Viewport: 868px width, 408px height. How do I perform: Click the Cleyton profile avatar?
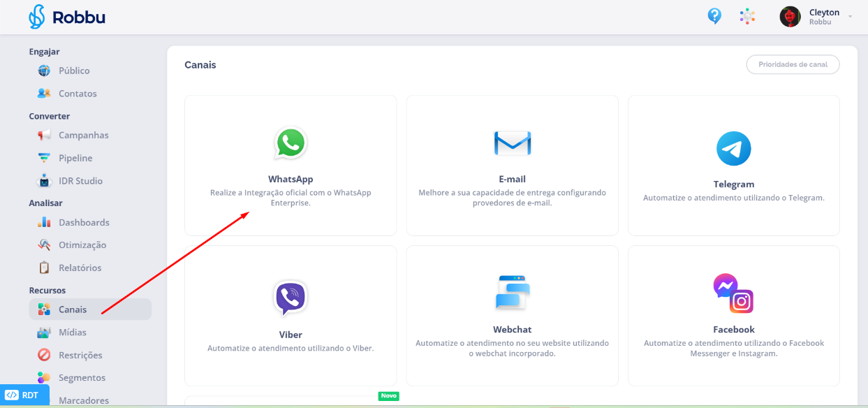click(x=790, y=17)
